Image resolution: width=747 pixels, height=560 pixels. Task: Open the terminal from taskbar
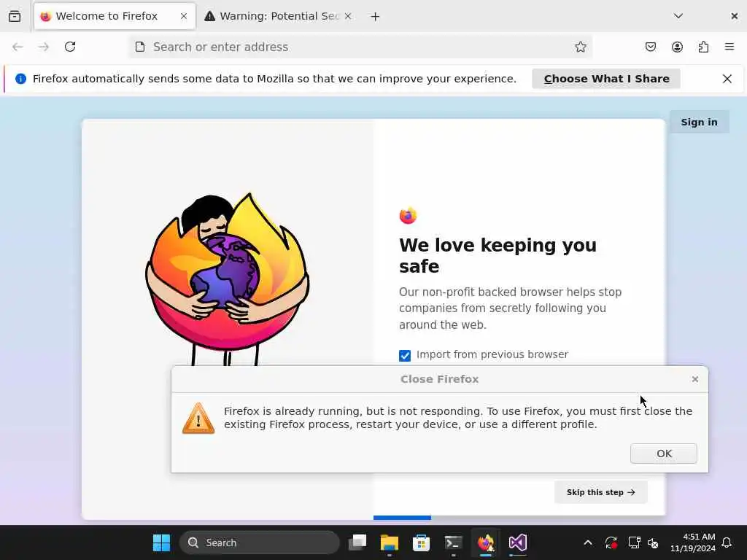pos(453,542)
